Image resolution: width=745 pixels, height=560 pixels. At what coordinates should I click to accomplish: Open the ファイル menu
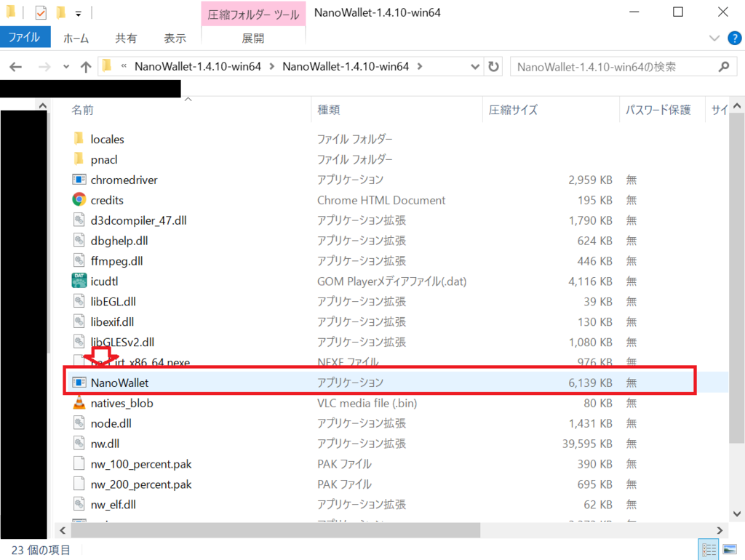pos(25,37)
